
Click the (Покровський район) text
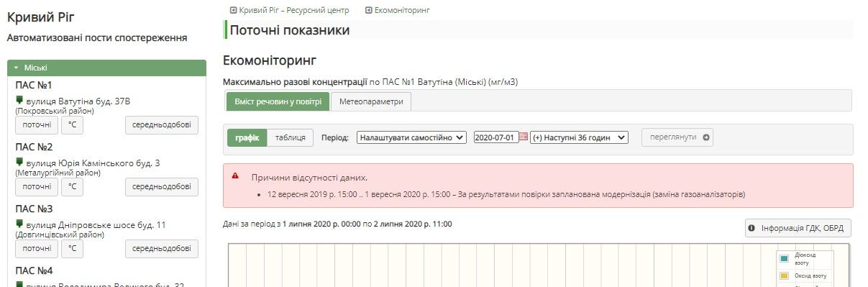(x=55, y=111)
